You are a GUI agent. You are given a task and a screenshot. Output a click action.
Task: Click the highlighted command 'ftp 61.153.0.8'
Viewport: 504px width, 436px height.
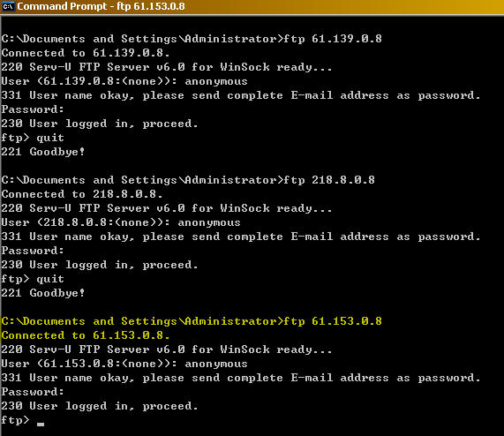[333, 321]
